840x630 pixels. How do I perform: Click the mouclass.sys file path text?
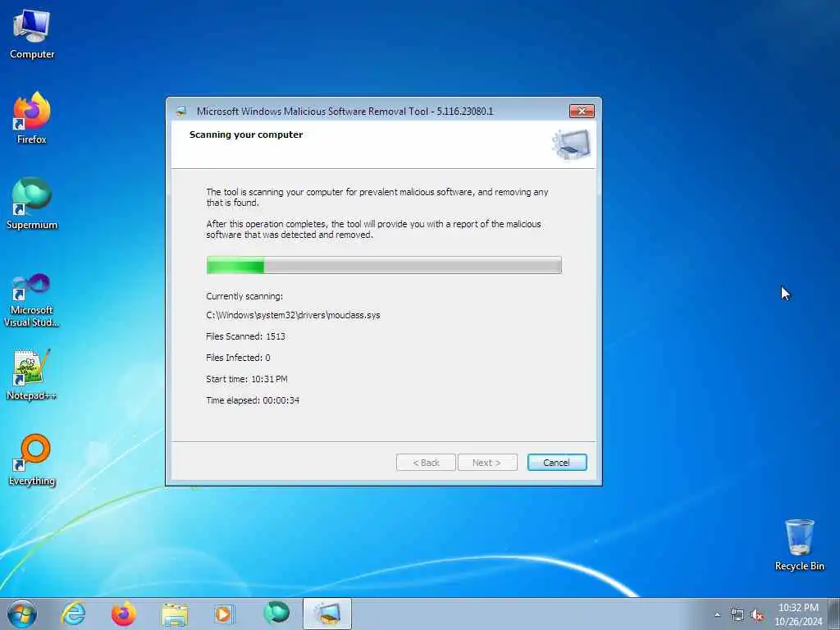[x=293, y=315]
